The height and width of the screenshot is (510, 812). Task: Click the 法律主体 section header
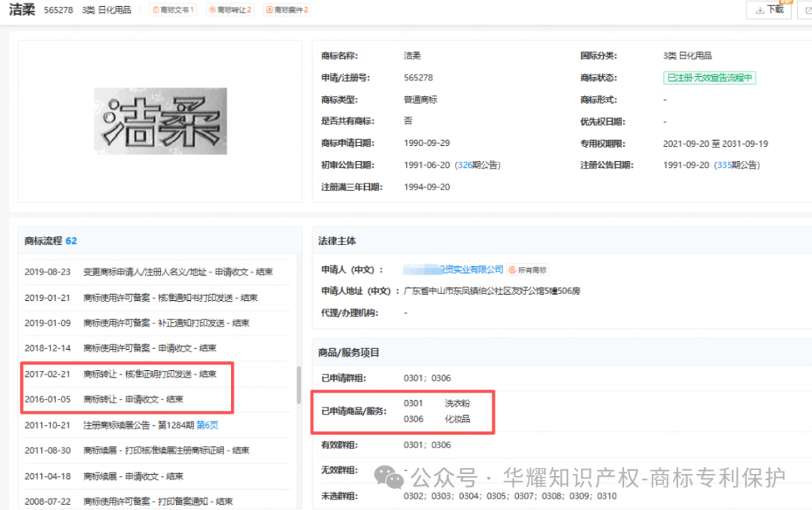337,241
